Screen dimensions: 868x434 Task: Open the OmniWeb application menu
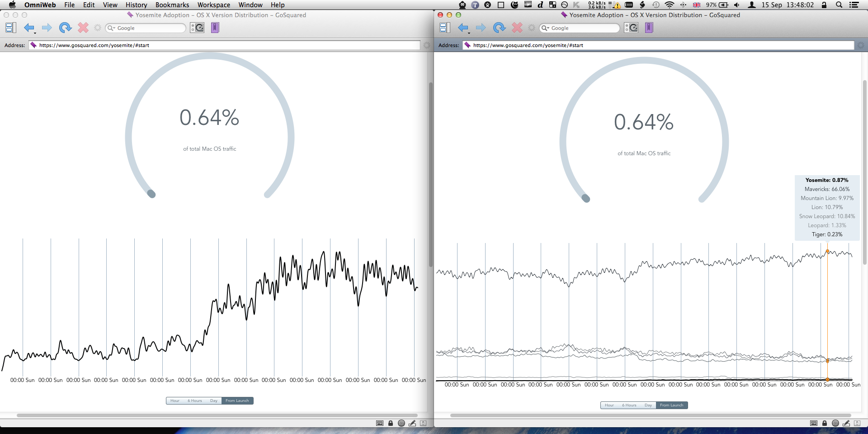[40, 5]
